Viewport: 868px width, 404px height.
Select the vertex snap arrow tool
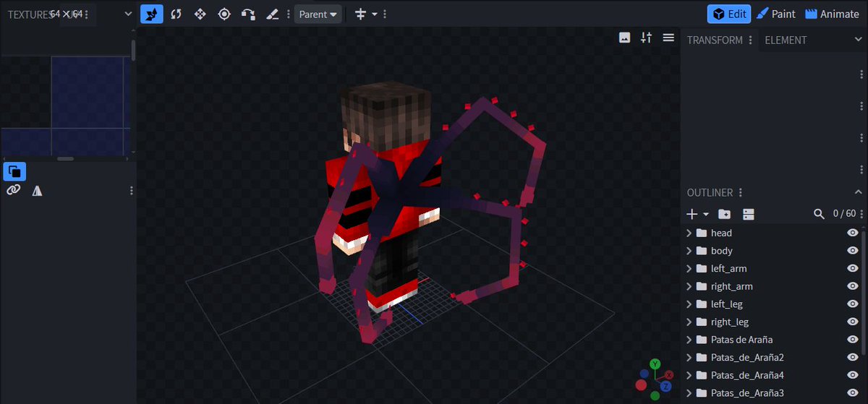[x=248, y=14]
